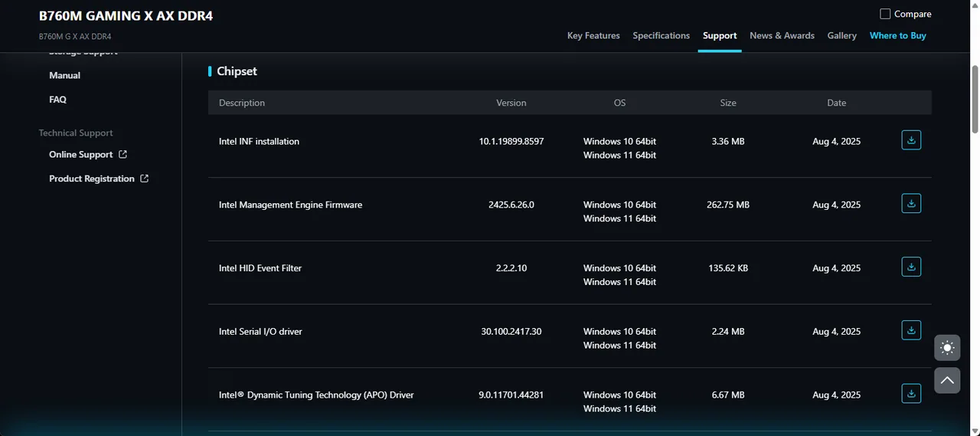Click the OS column header
Viewport: 980px width, 436px height.
point(619,103)
